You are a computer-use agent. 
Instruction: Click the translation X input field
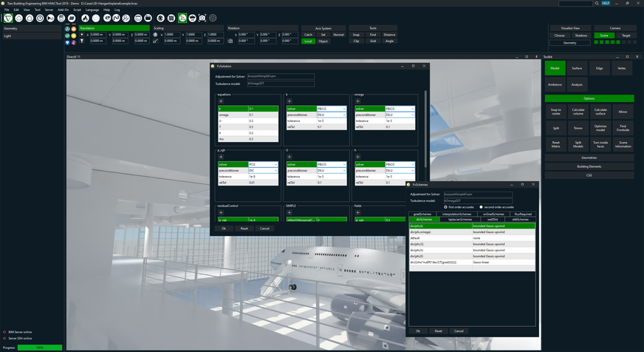[x=97, y=35]
